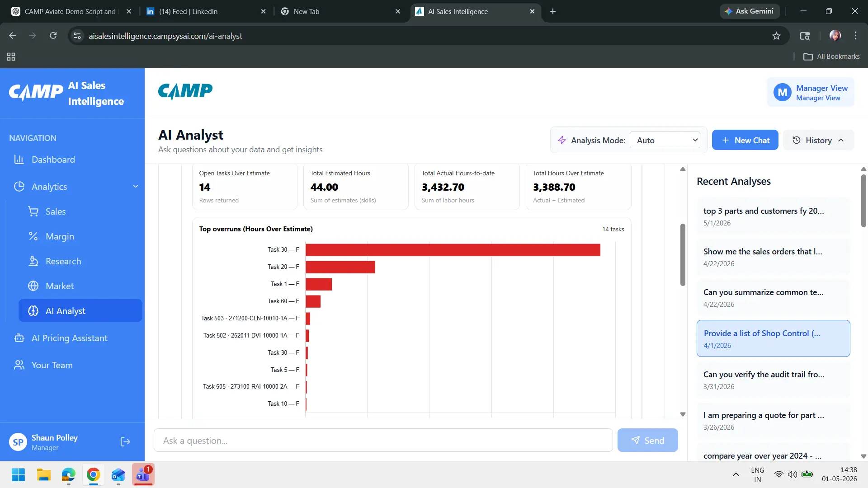The width and height of the screenshot is (868, 488).
Task: Open analysis 'Show me the sales orders'
Action: (x=773, y=257)
